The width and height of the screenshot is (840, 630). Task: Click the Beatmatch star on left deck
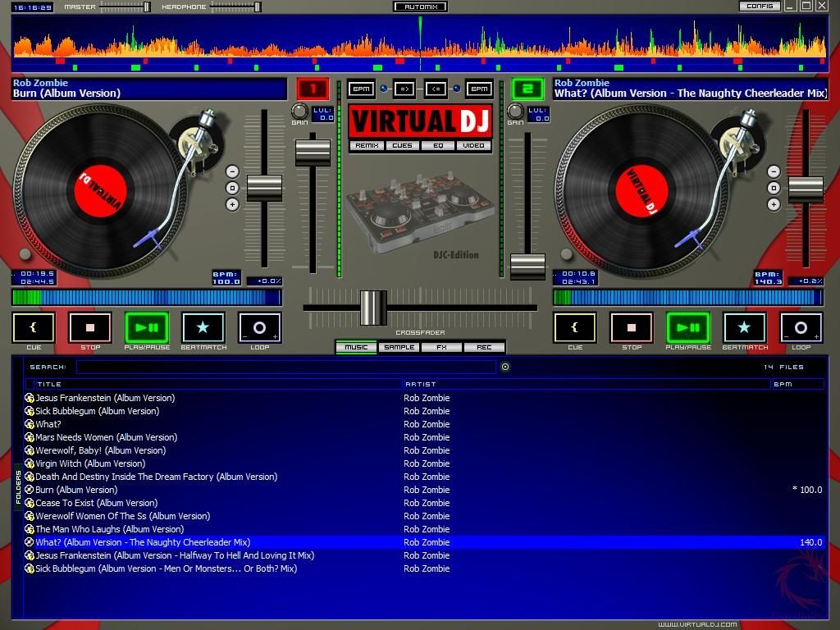[x=203, y=327]
